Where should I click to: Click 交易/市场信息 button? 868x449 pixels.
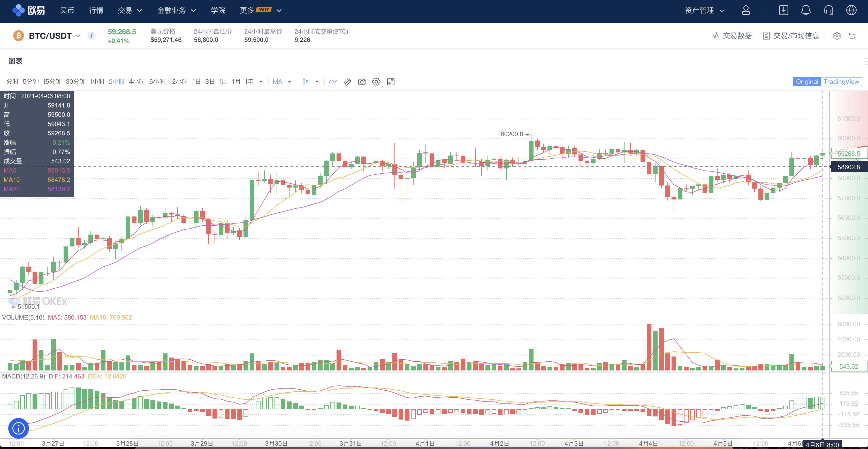791,36
